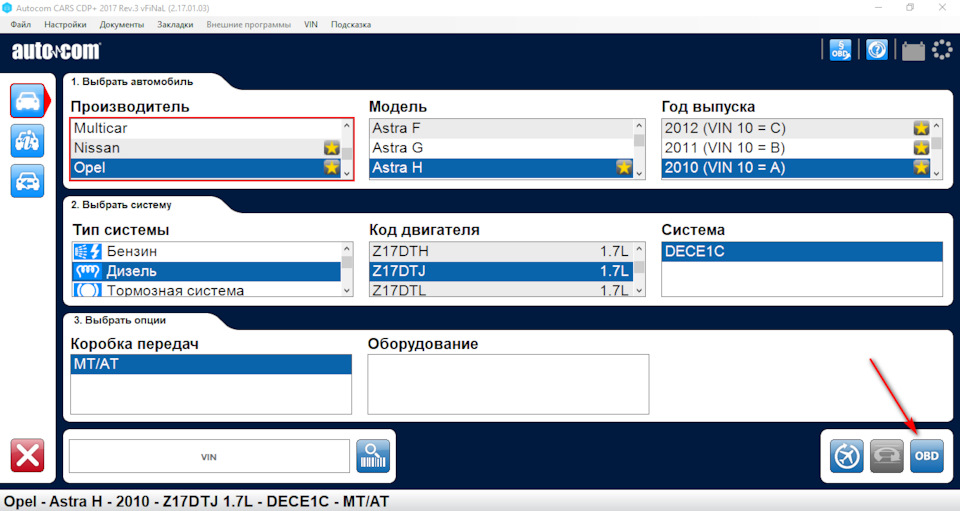Open the Документы menu
960x511 pixels.
click(122, 24)
